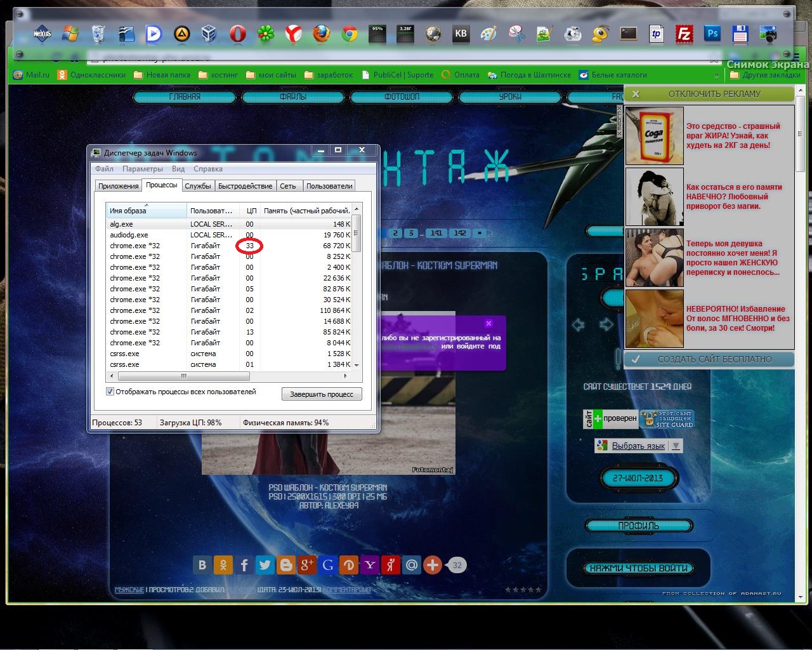Screen dimensions: 812x650
Task: Expand the bookmarks bar overflow chevron
Action: pyautogui.click(x=717, y=75)
